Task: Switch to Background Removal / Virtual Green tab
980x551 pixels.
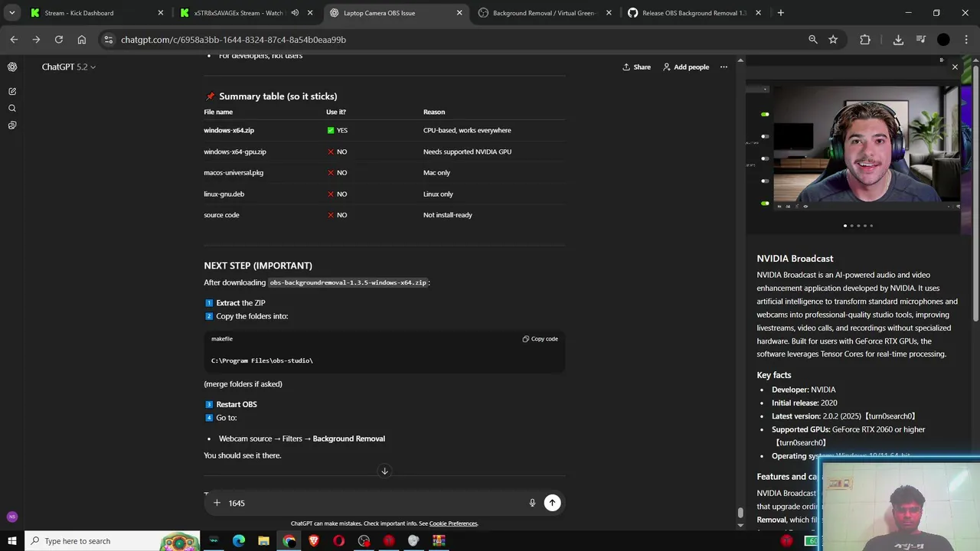Action: (x=545, y=13)
